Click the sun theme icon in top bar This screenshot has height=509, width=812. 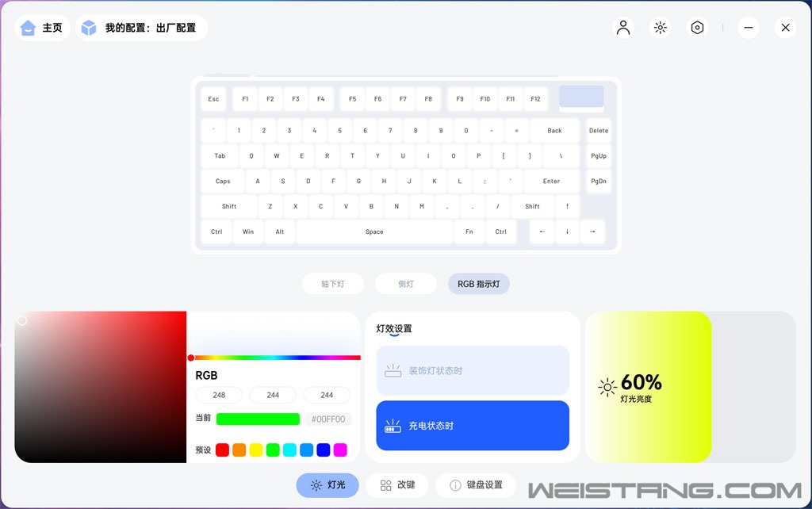pyautogui.click(x=660, y=28)
